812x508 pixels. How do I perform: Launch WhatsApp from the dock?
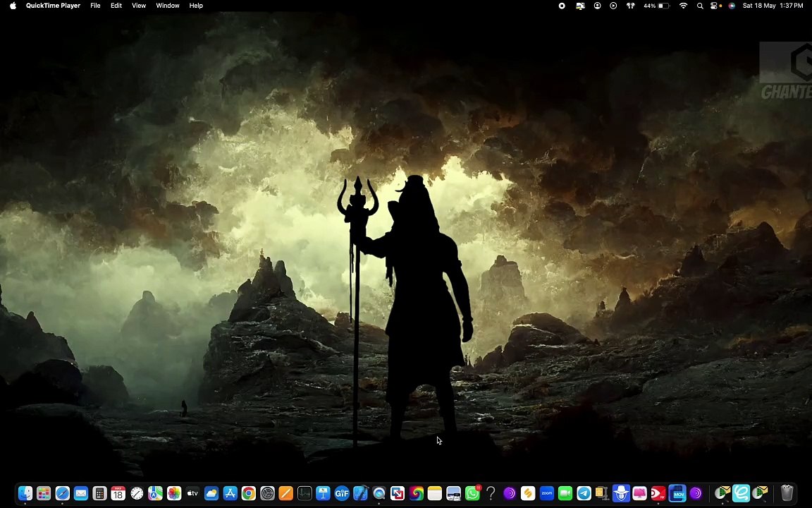[x=472, y=493]
